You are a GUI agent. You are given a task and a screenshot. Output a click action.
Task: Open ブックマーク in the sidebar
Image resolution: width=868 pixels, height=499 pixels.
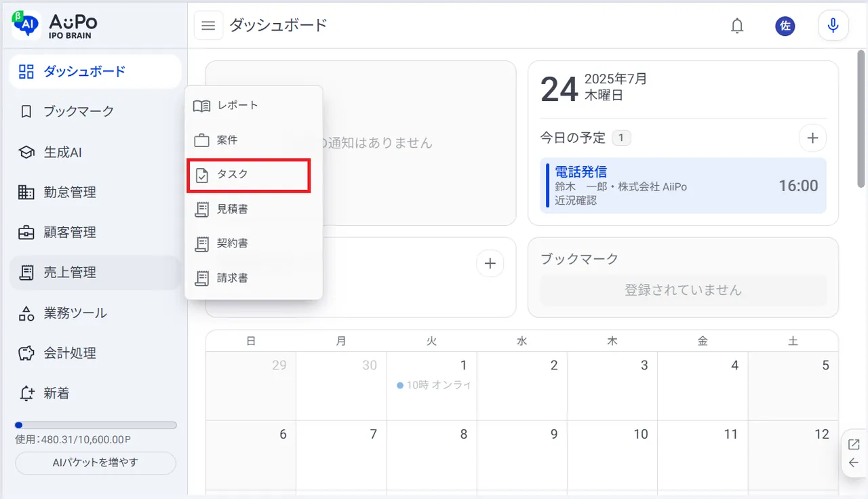pyautogui.click(x=95, y=111)
